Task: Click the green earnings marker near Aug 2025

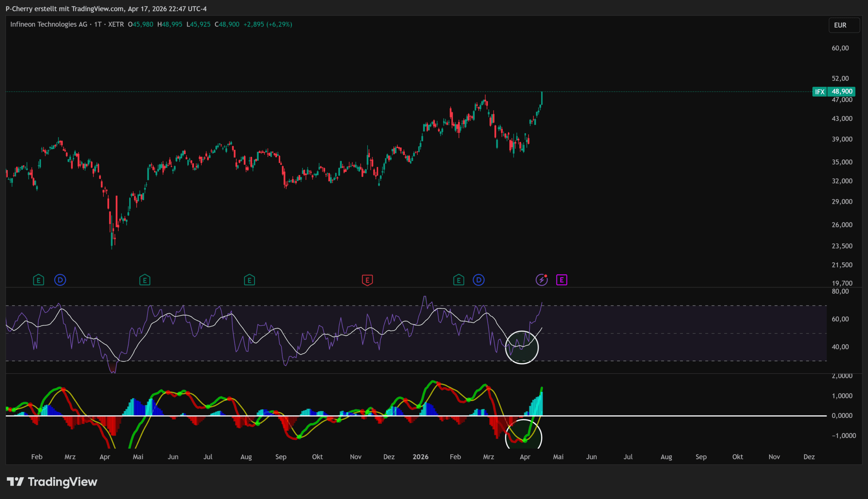Action: (x=249, y=280)
